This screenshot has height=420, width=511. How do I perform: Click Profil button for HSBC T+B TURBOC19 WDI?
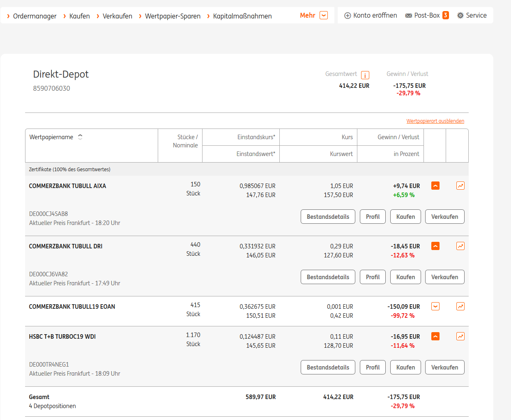373,367
